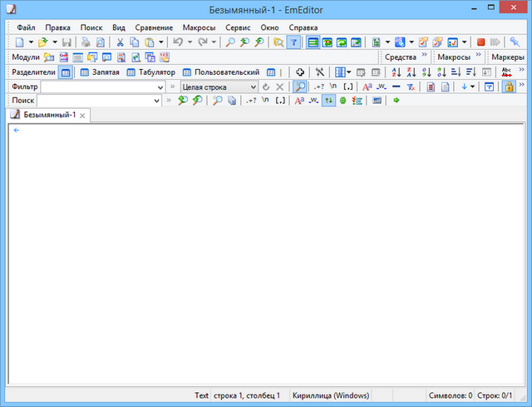
Task: Select the Безымянный-1 document tab
Action: pyautogui.click(x=48, y=115)
